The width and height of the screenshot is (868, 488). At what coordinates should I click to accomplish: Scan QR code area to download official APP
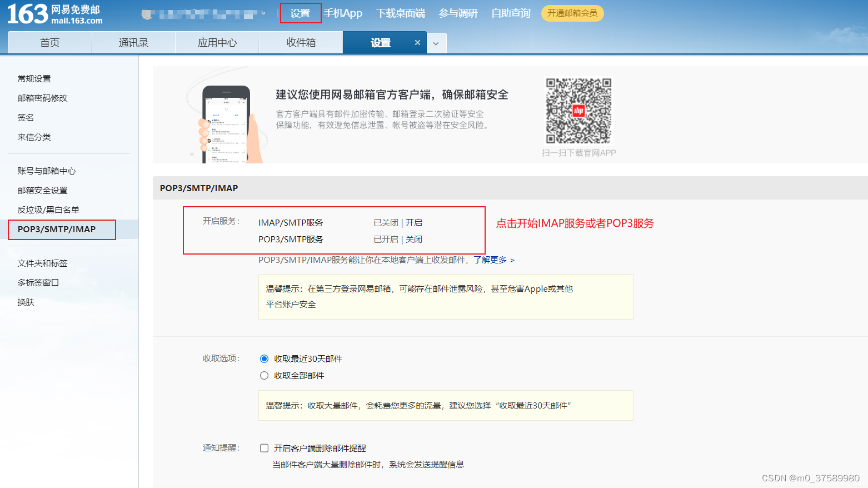click(579, 111)
